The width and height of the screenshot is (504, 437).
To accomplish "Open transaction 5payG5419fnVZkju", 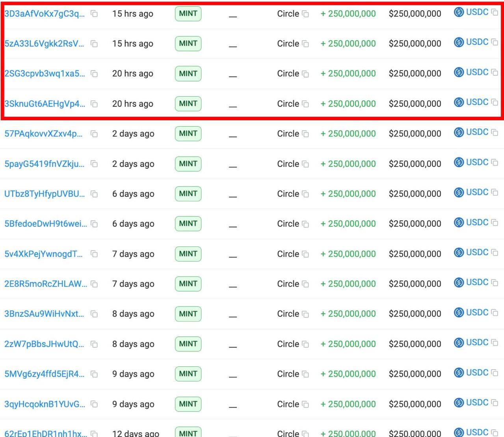I will point(44,164).
